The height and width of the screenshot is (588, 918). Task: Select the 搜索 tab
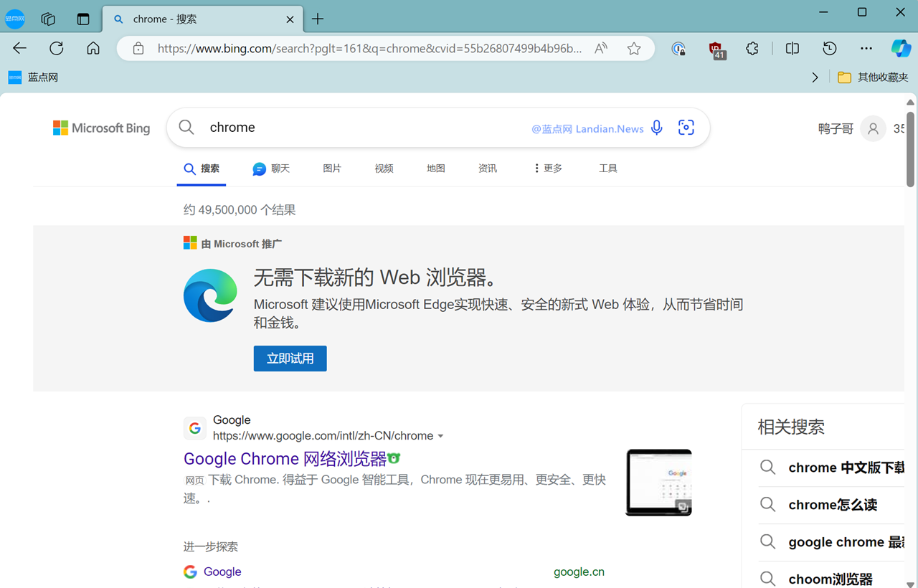click(202, 169)
